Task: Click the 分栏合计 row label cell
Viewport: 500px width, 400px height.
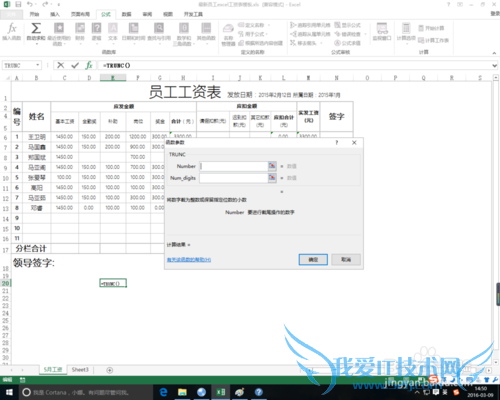Action: point(31,248)
